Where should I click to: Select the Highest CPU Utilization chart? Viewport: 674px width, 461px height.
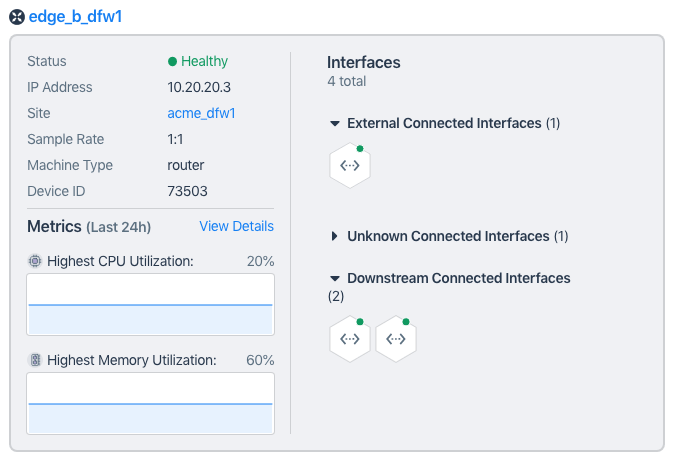point(150,304)
